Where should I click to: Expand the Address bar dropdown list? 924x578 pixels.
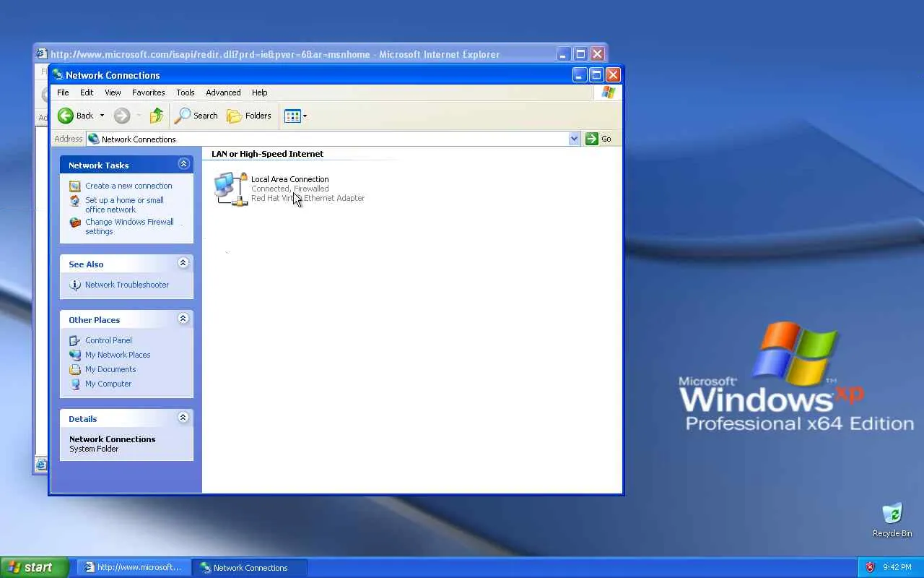pos(575,139)
